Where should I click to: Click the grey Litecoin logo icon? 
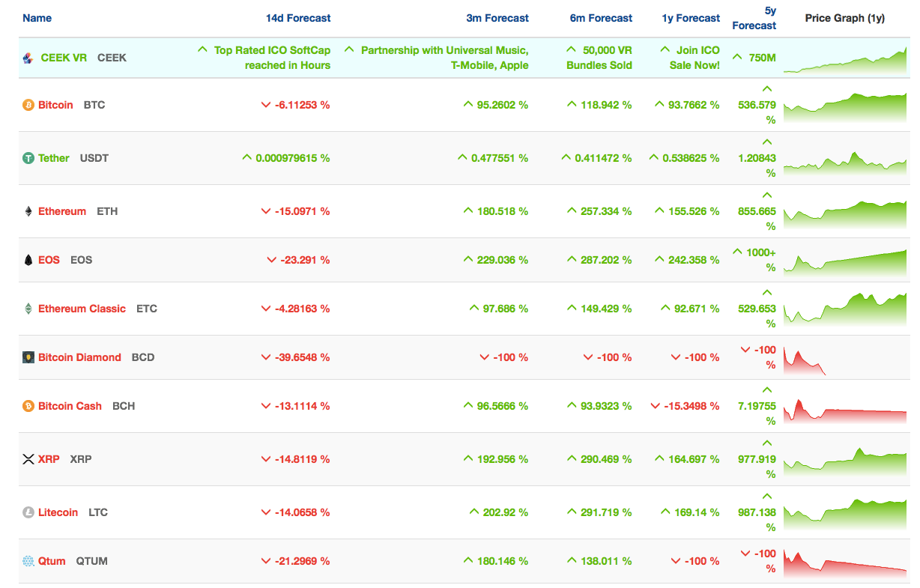point(28,512)
